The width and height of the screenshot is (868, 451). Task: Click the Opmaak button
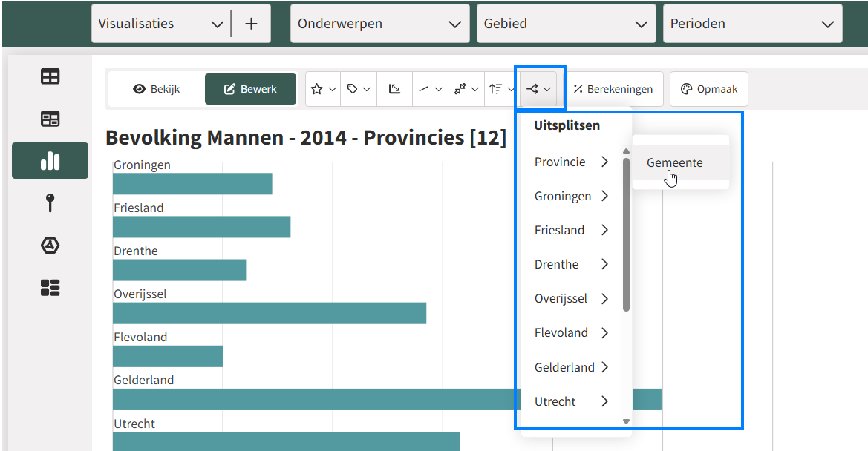tap(709, 88)
